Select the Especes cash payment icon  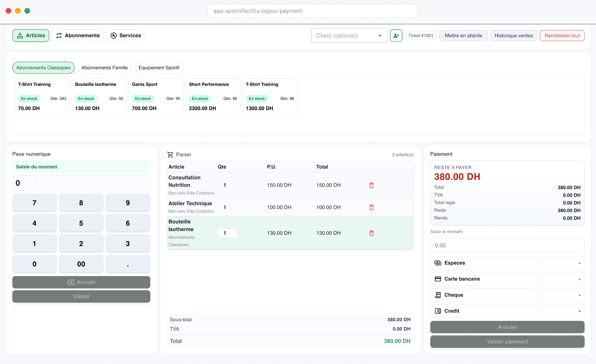[438, 263]
